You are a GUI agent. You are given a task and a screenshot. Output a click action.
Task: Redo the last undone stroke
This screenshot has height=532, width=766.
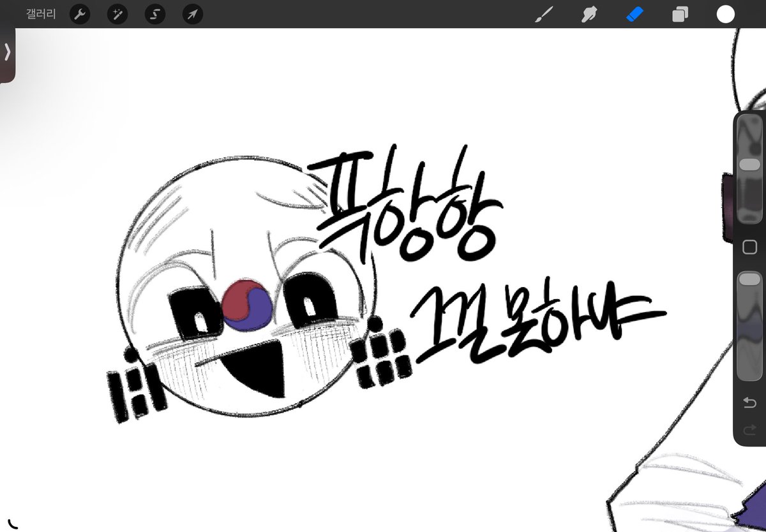750,431
